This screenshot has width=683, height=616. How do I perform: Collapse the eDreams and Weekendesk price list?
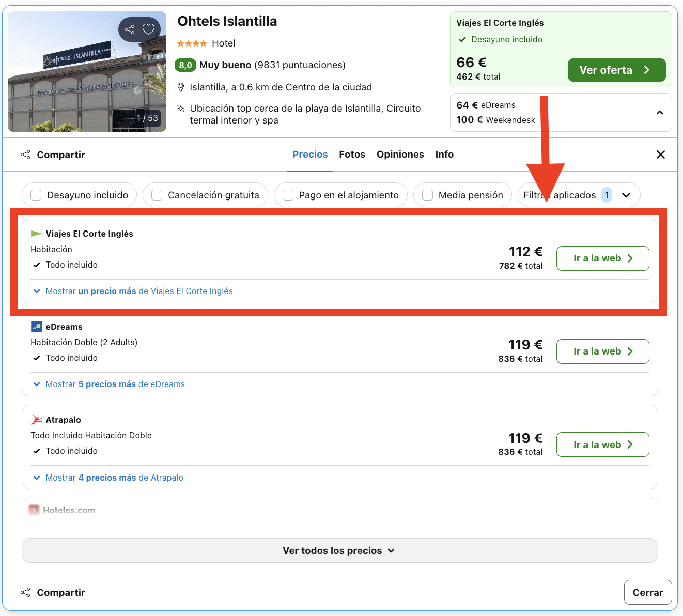click(660, 113)
